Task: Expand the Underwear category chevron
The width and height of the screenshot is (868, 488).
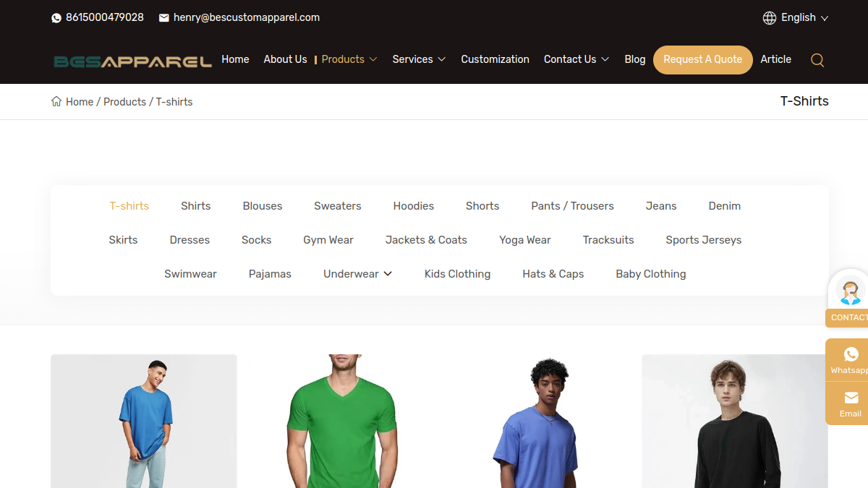Action: [x=388, y=274]
